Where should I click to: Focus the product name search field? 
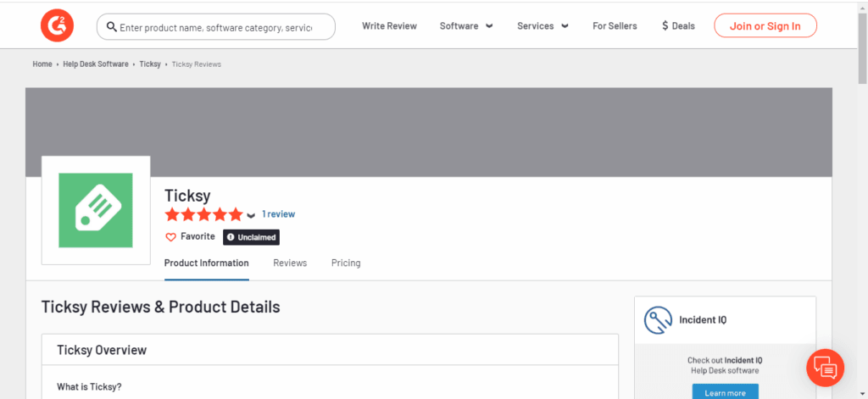pos(216,26)
